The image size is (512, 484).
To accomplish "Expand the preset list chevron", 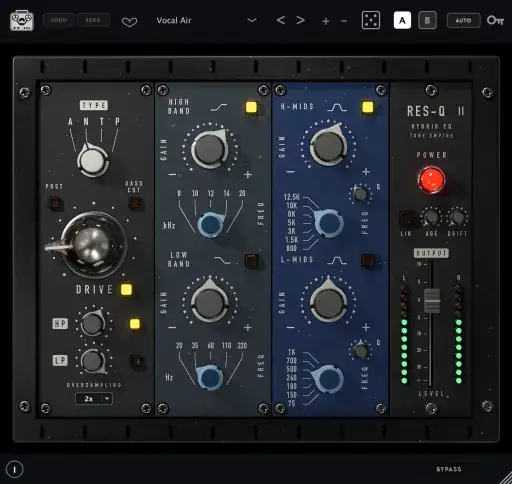I will point(252,20).
